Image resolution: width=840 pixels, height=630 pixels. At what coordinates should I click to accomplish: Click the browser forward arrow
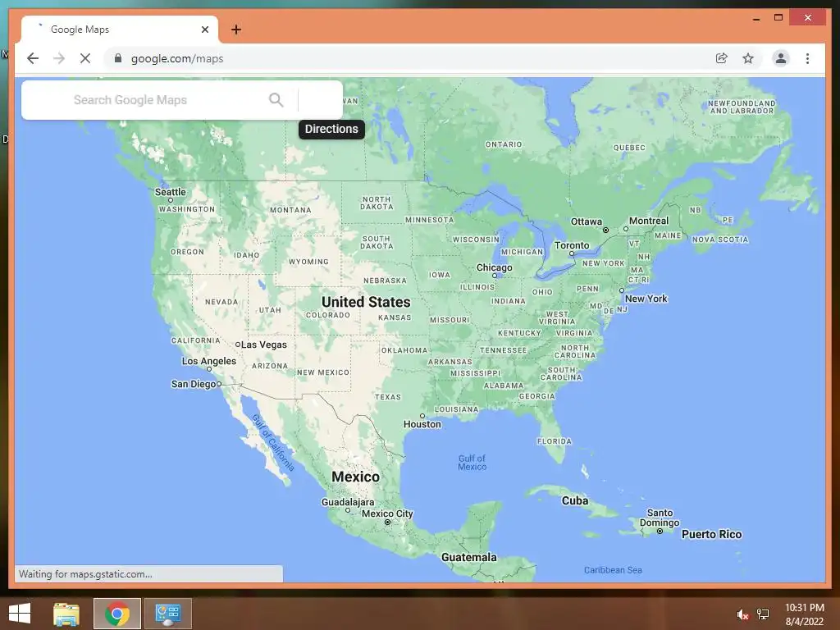coord(59,58)
